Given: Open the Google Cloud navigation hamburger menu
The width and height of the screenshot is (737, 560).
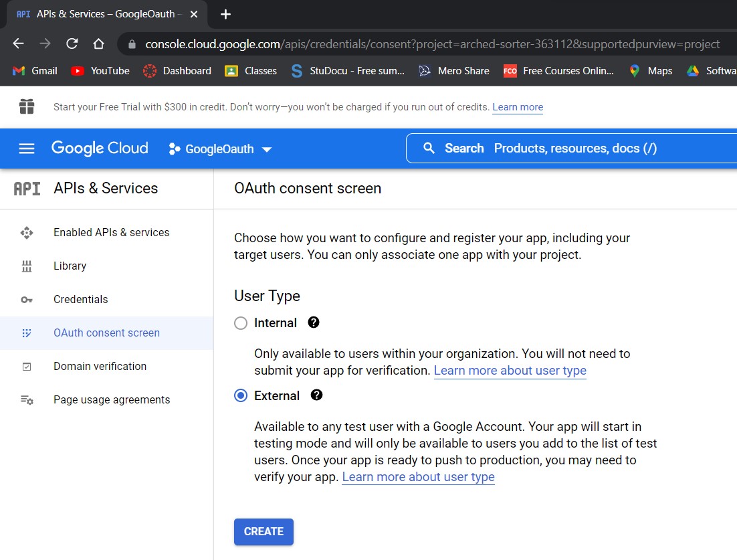Looking at the screenshot, I should tap(27, 148).
